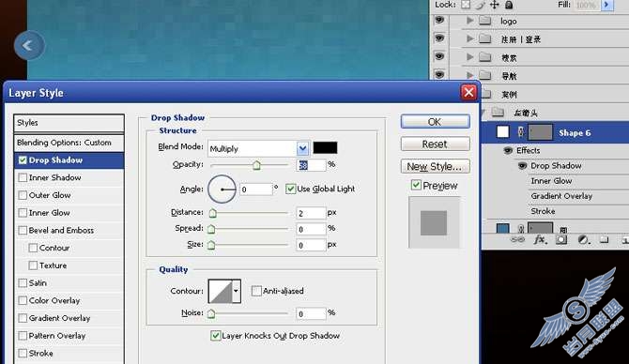The height and width of the screenshot is (364, 629).
Task: Click the new adjustment layer icon
Action: coord(583,240)
